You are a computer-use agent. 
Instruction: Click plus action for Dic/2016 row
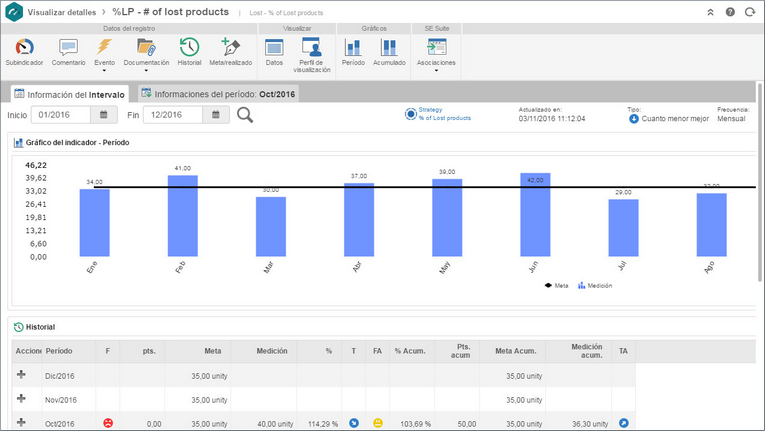21,374
